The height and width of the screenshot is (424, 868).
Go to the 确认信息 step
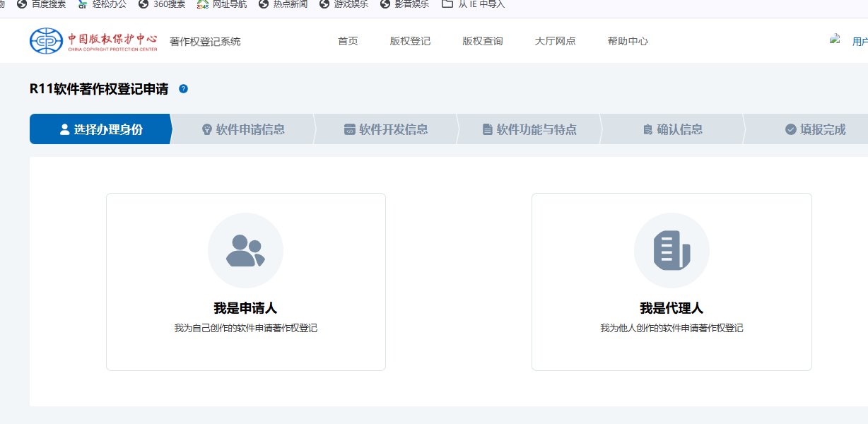click(672, 129)
